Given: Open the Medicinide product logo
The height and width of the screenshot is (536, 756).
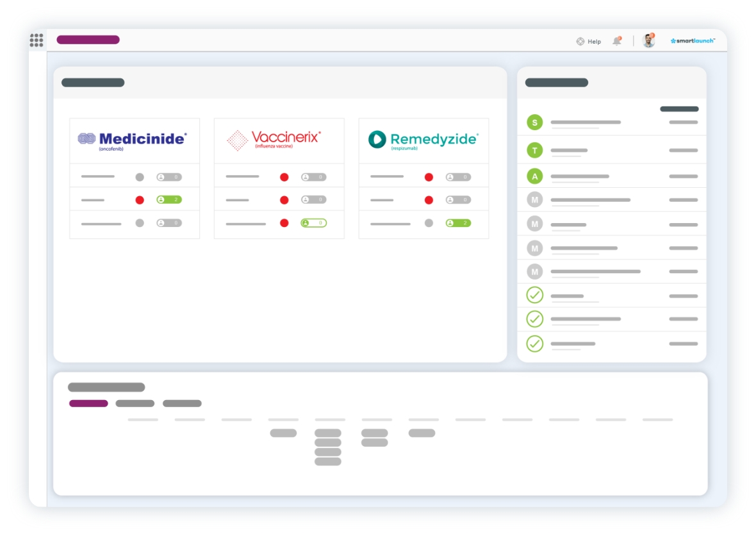Looking at the screenshot, I should (x=132, y=140).
